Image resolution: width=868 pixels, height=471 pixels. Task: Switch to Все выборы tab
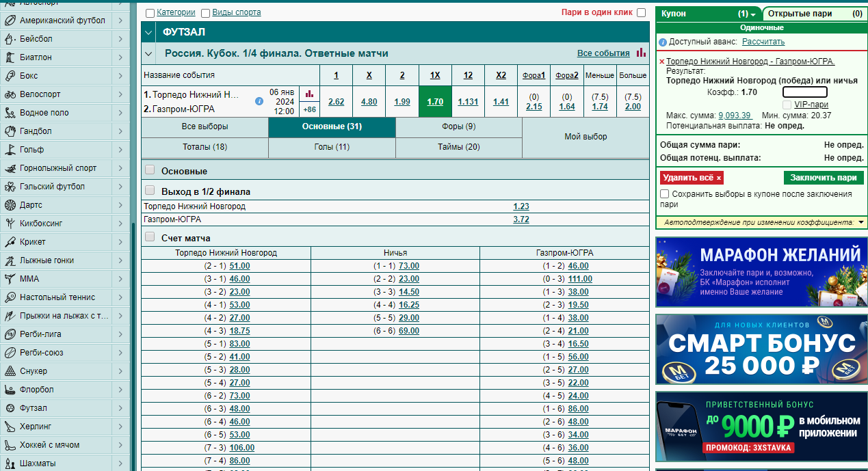pyautogui.click(x=205, y=126)
